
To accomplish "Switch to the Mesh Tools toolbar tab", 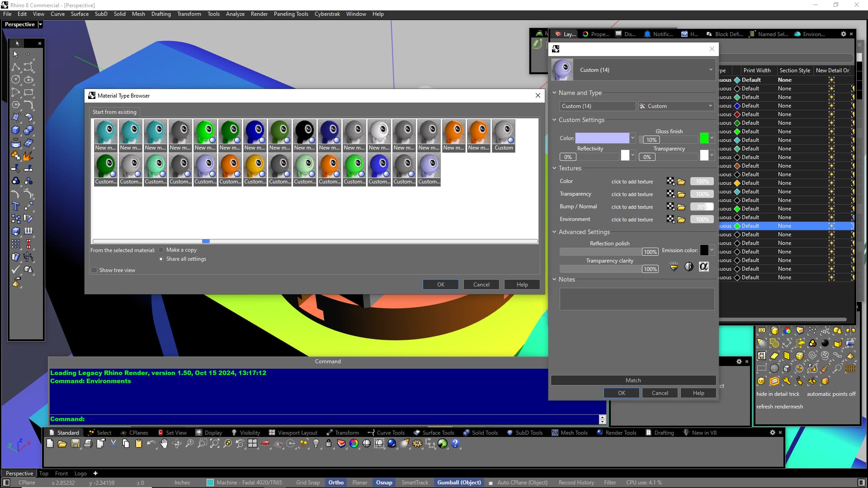I will (574, 432).
